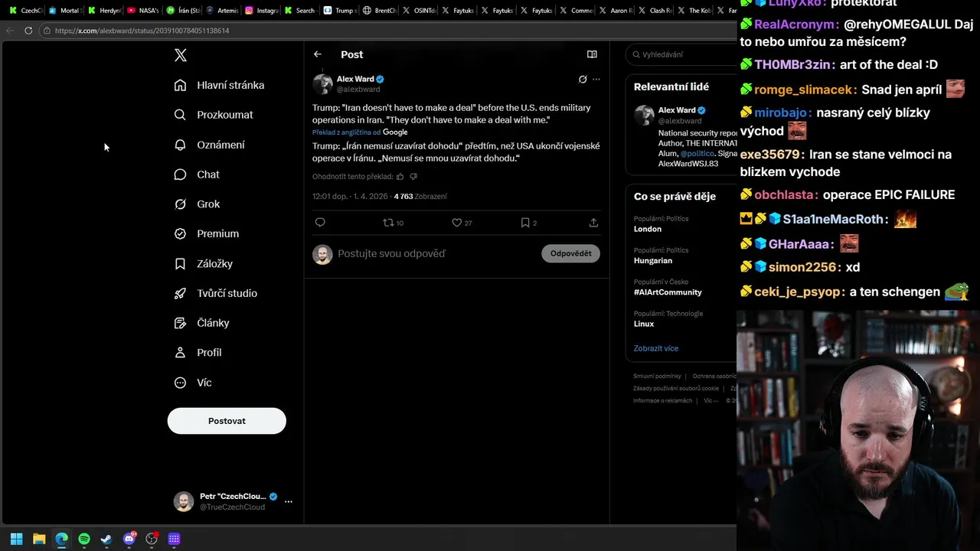Open the post's three-dot more menu
The image size is (980, 551).
tap(596, 80)
